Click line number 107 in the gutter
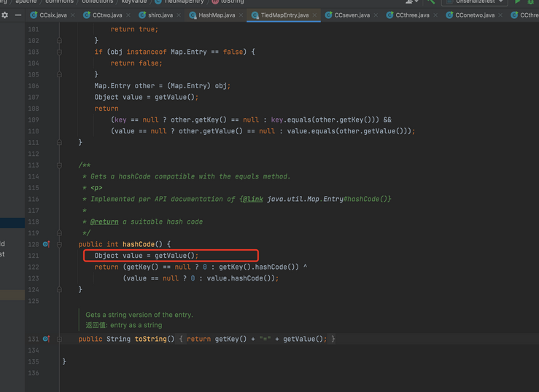The height and width of the screenshot is (392, 539). (x=34, y=97)
